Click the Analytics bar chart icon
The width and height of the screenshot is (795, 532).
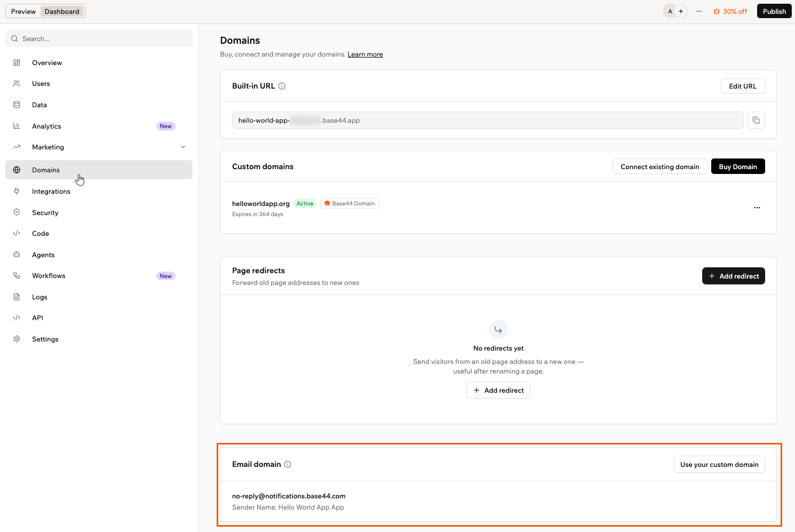[x=17, y=126]
